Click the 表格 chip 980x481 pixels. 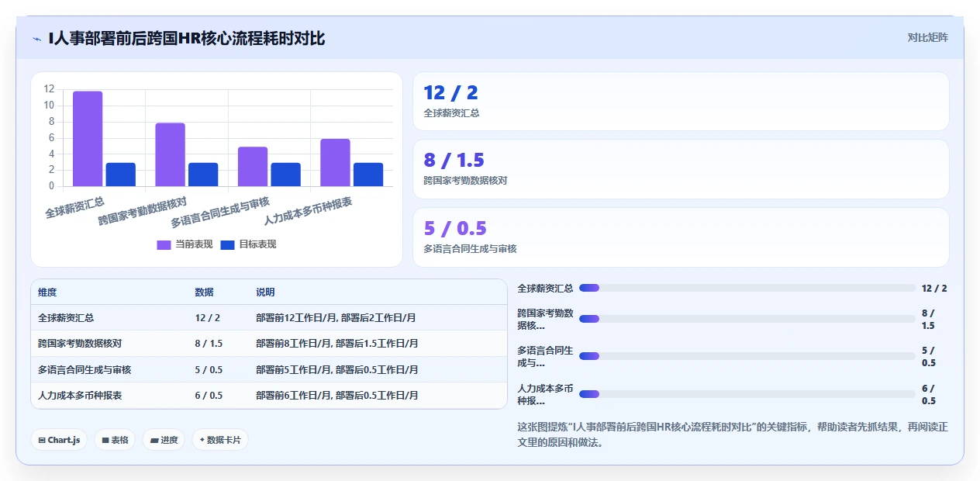(x=115, y=440)
